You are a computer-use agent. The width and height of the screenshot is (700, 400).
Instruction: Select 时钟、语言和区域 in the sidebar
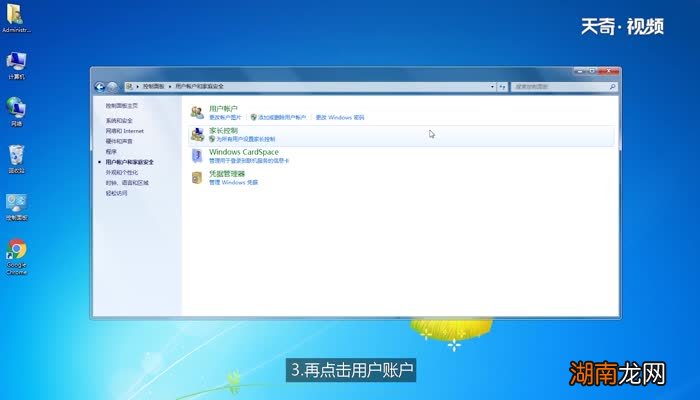coord(127,183)
